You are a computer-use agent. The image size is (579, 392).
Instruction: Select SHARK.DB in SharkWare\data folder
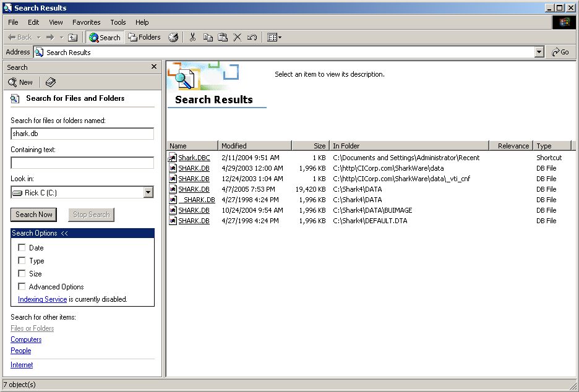[194, 168]
